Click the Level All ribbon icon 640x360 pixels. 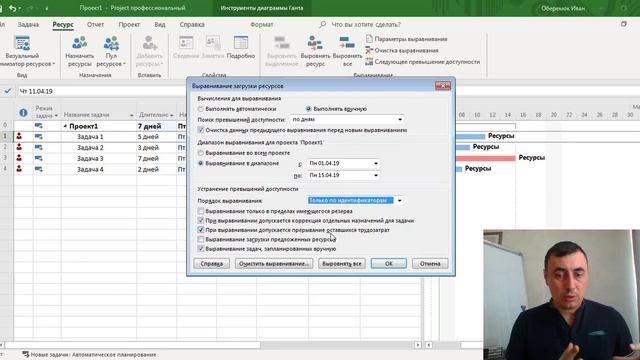347,43
